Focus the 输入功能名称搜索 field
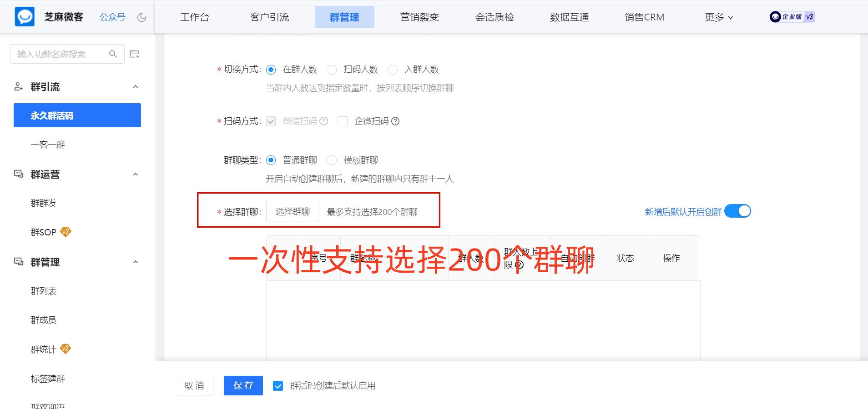This screenshot has width=868, height=409. point(67,54)
